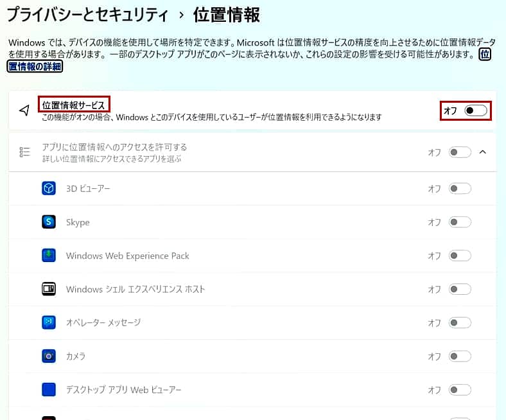Click the app list icon
This screenshot has height=420, width=506.
[25, 152]
